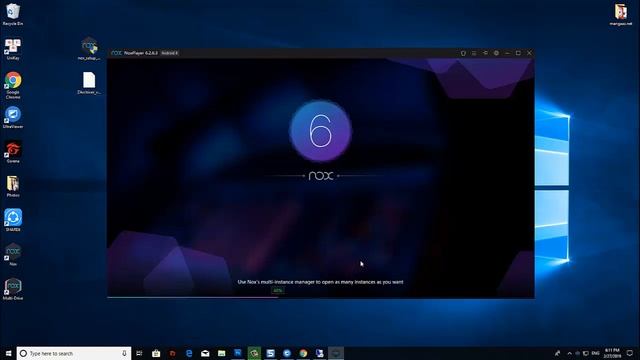Open Task View from the taskbar
640x360 pixels.
click(139, 353)
